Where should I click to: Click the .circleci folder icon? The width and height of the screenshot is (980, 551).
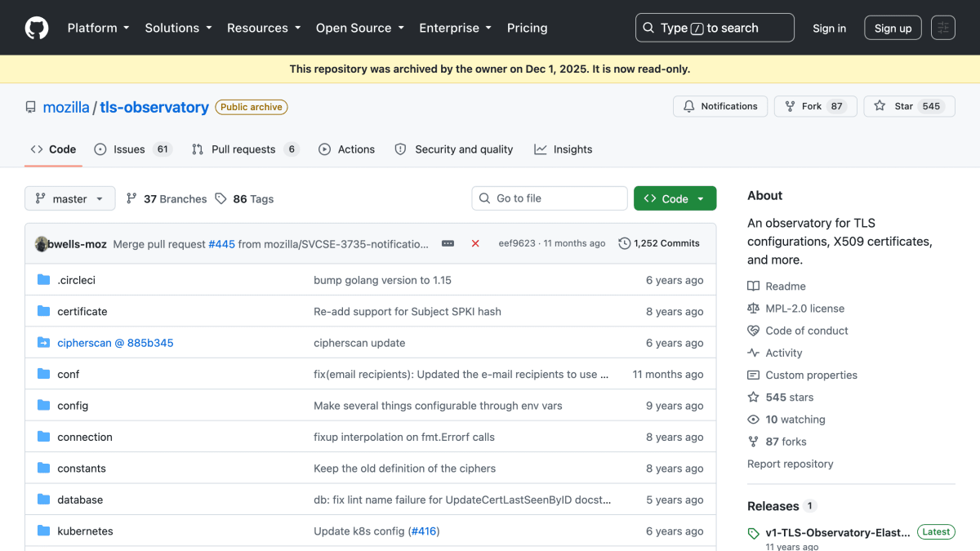coord(43,280)
